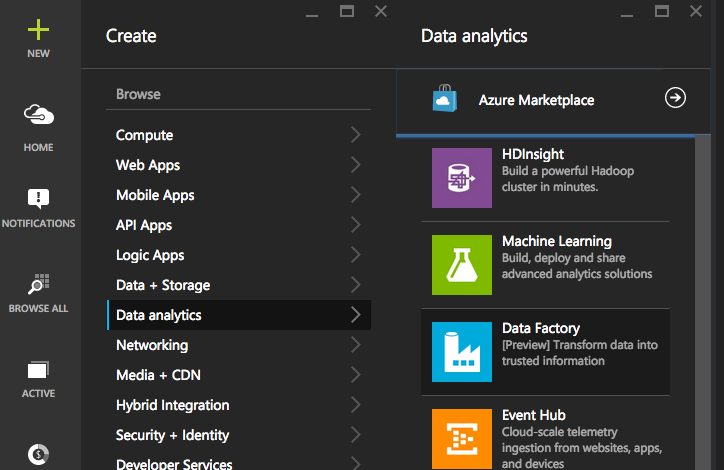Click the HDInsight title

pos(533,154)
